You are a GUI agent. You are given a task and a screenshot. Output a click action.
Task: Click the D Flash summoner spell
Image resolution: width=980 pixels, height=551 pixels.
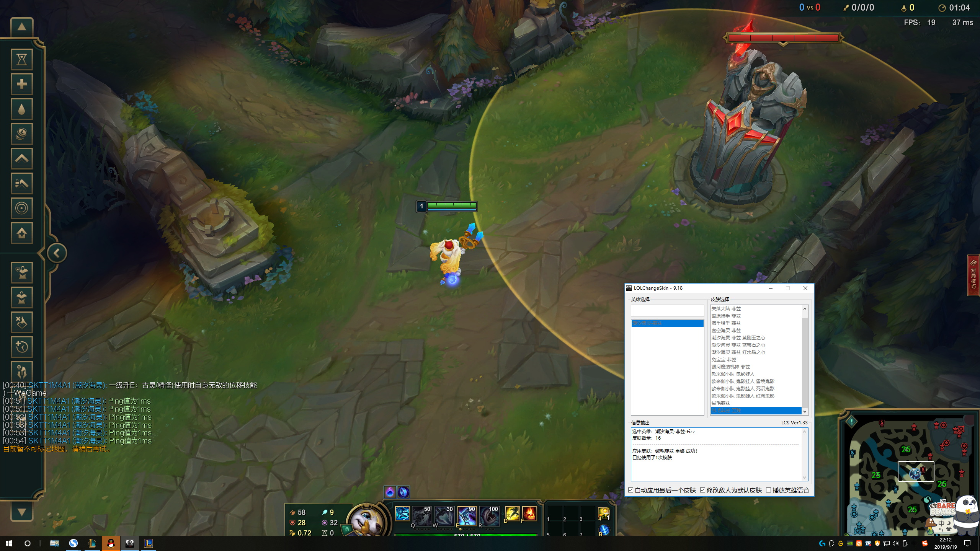(512, 514)
